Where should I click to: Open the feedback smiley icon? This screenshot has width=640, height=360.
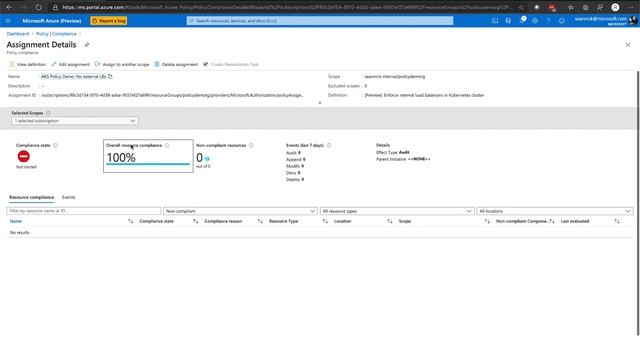pos(562,20)
